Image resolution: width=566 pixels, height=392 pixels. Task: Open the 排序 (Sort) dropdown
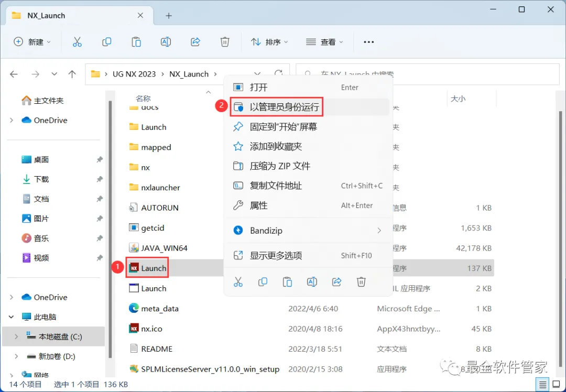[270, 42]
